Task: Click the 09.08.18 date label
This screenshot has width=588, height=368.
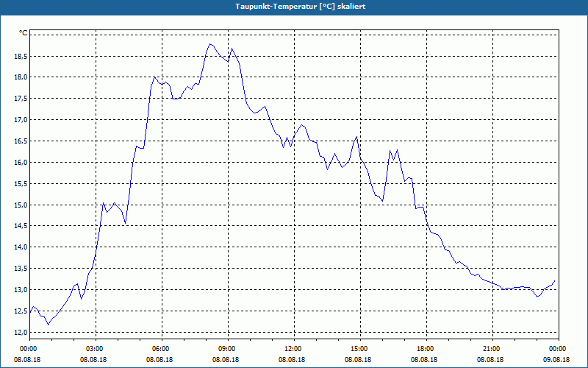Action: pyautogui.click(x=556, y=359)
